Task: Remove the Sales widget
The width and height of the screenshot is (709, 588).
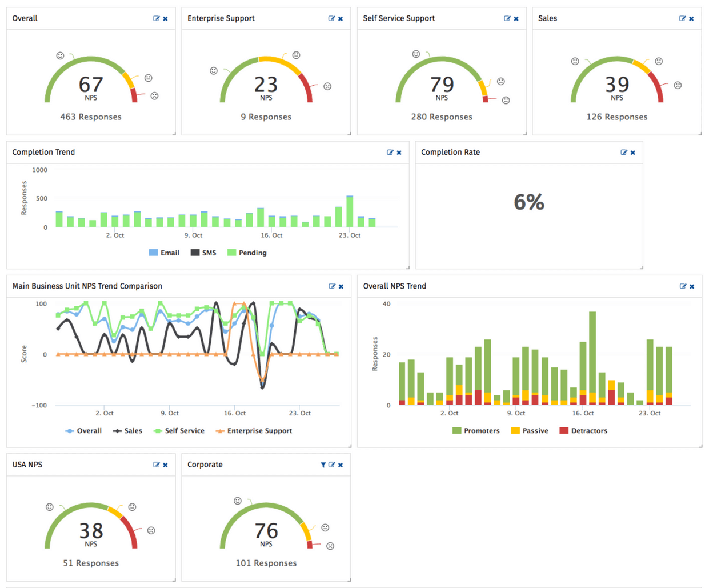Action: click(691, 19)
